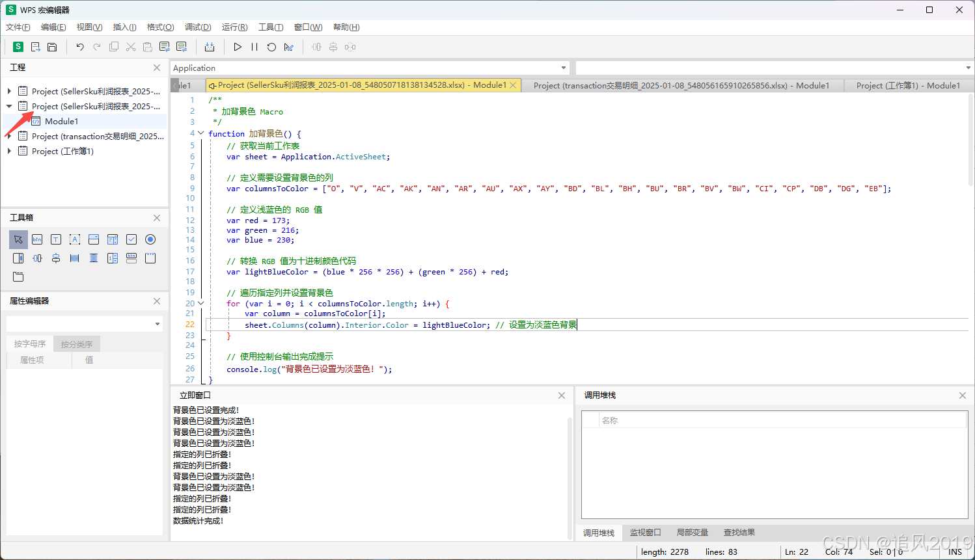Switch to the 查找结果 tab
The height and width of the screenshot is (560, 975).
[739, 533]
